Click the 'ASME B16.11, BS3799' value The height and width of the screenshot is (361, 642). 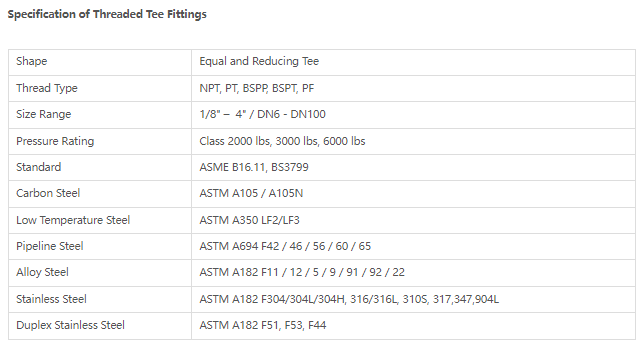[x=254, y=167]
